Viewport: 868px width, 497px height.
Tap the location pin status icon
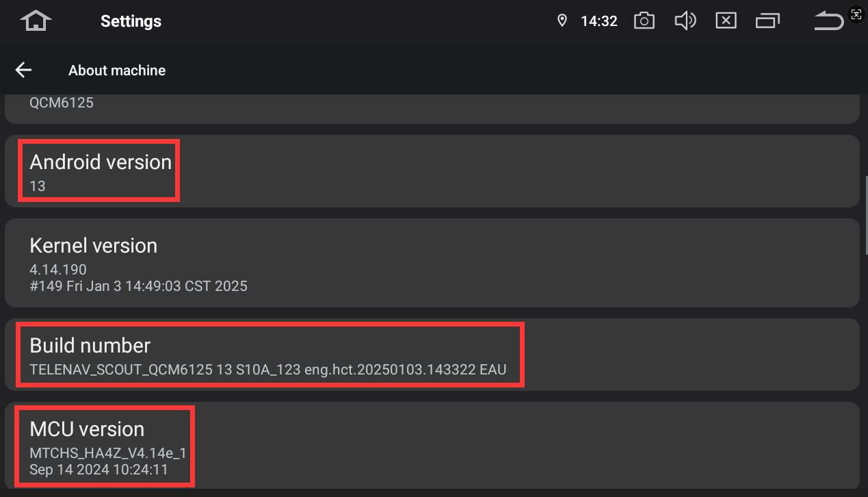click(562, 21)
